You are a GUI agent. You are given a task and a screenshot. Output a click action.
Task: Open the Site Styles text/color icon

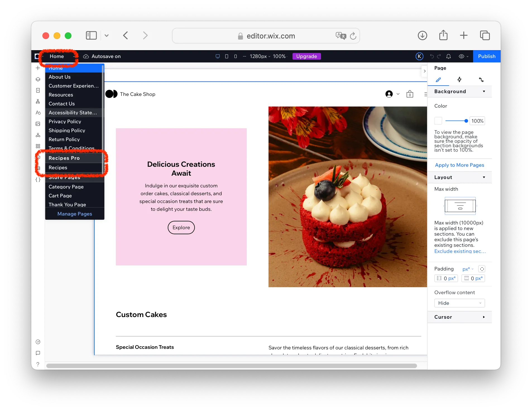pyautogui.click(x=38, y=113)
